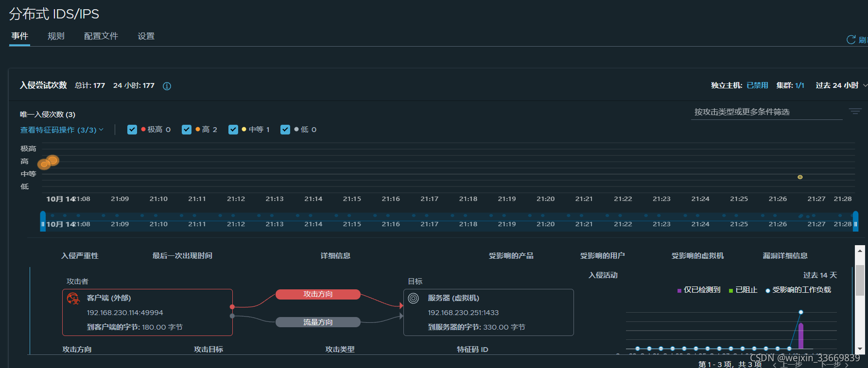This screenshot has width=868, height=368.
Task: Expand 查看特征码操作 (3/3) dropdown
Action: [62, 130]
